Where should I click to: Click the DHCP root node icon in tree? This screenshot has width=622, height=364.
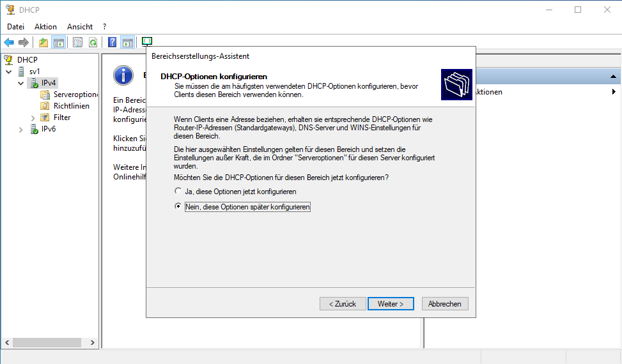pyautogui.click(x=8, y=60)
